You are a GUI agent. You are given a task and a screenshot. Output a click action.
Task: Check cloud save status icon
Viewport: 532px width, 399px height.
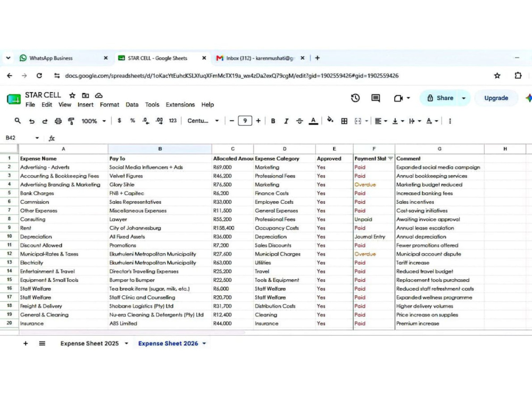tap(99, 95)
